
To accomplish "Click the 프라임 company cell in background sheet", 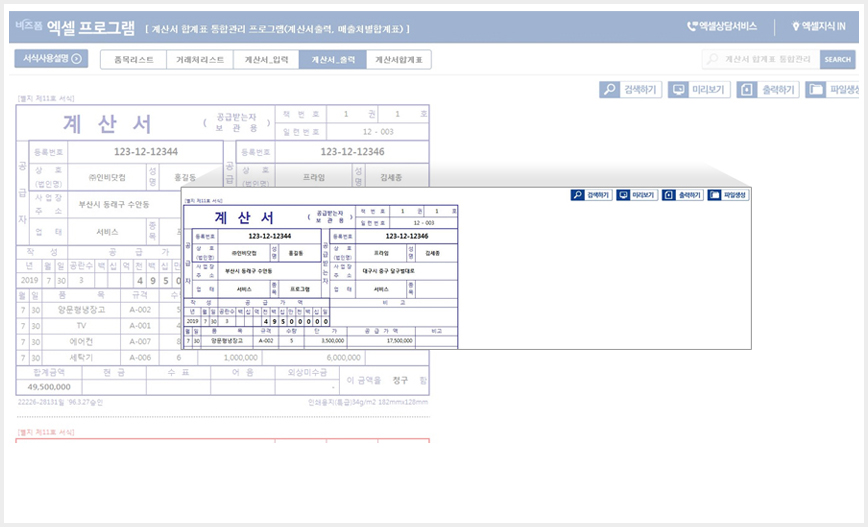I will [x=314, y=177].
